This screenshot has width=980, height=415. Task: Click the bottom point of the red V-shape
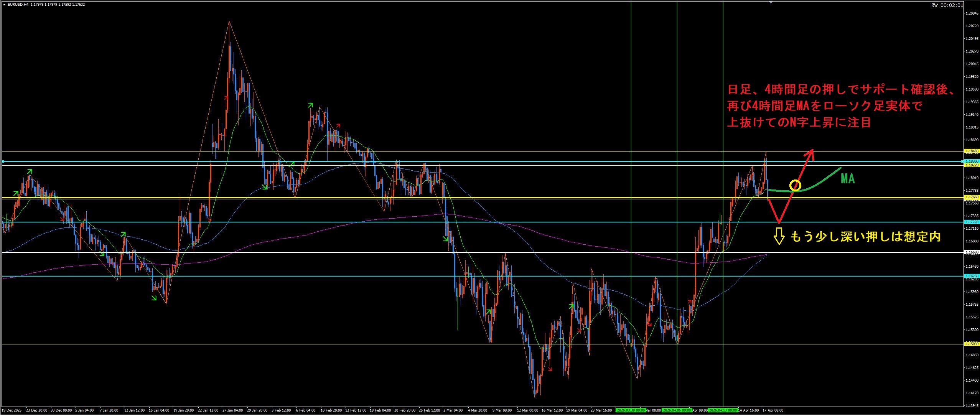point(779,222)
